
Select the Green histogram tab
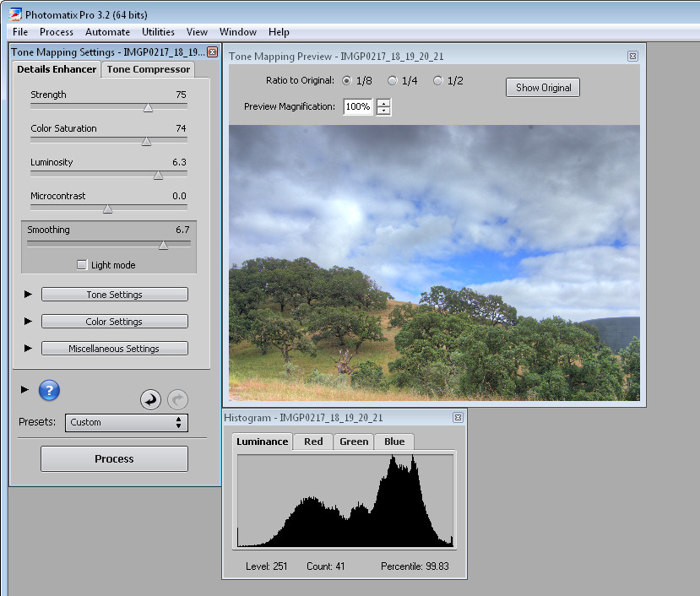(354, 442)
